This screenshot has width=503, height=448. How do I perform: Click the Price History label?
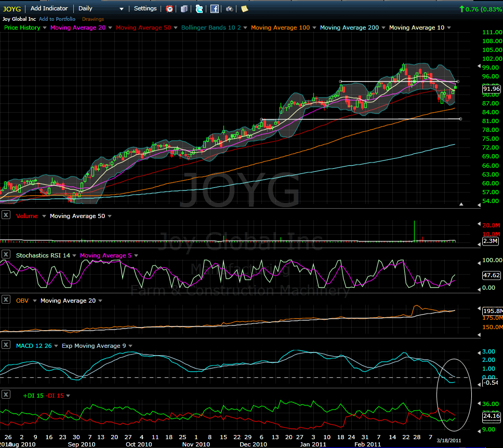22,28
